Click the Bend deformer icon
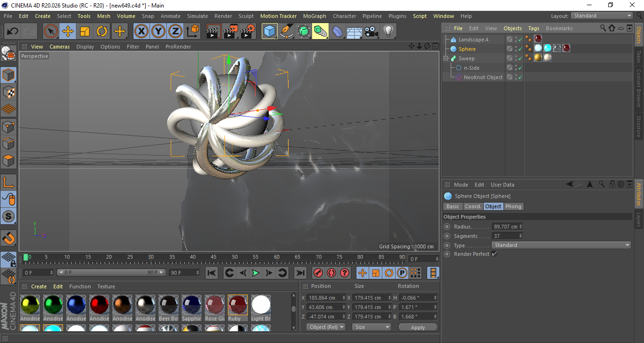This screenshot has height=343, width=644. click(x=338, y=32)
